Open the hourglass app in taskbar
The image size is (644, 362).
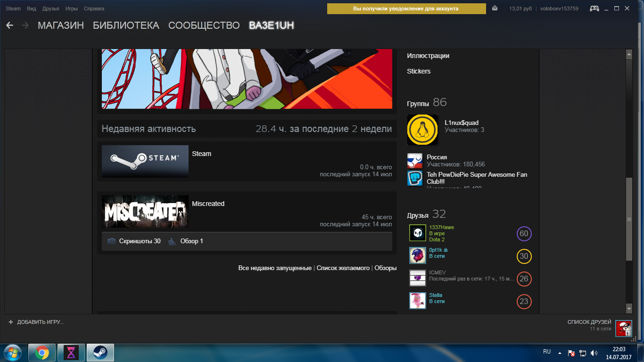click(x=71, y=353)
